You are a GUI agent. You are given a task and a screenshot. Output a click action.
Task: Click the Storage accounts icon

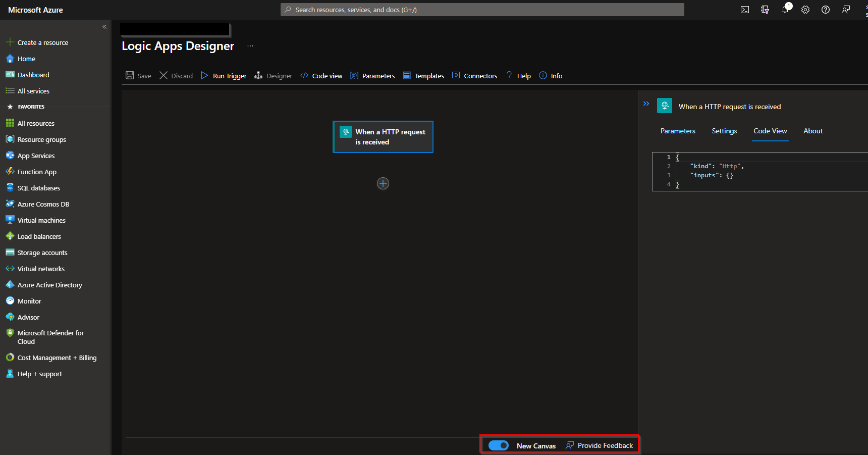[x=10, y=252]
